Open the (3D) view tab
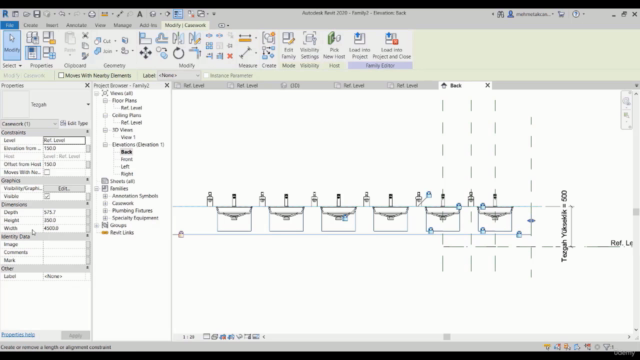This screenshot has width=640, height=360. [x=295, y=85]
